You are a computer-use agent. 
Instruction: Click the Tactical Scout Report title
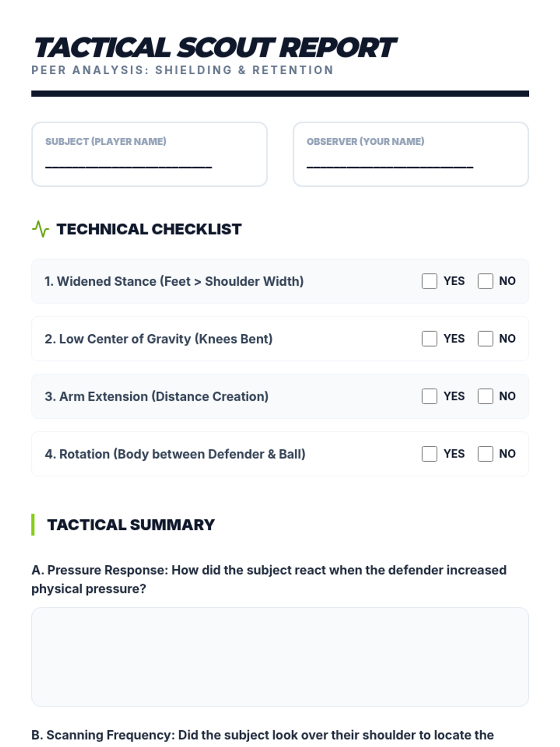click(x=215, y=48)
